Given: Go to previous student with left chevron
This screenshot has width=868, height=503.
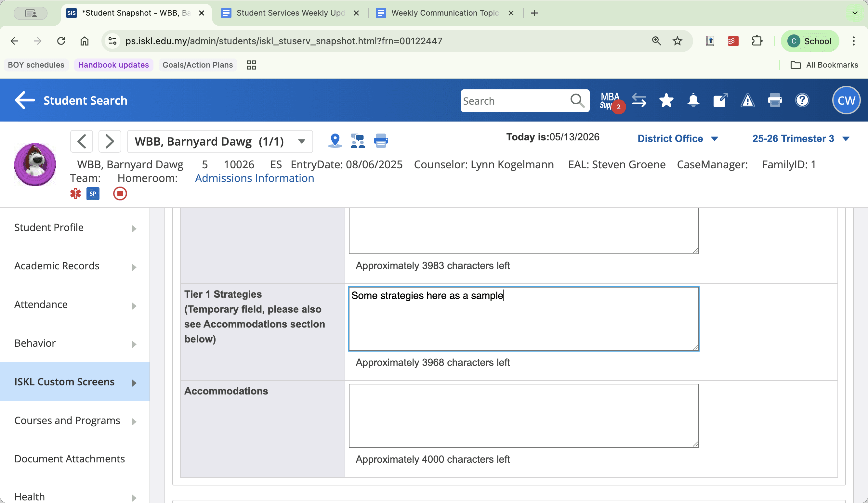Looking at the screenshot, I should click(82, 141).
